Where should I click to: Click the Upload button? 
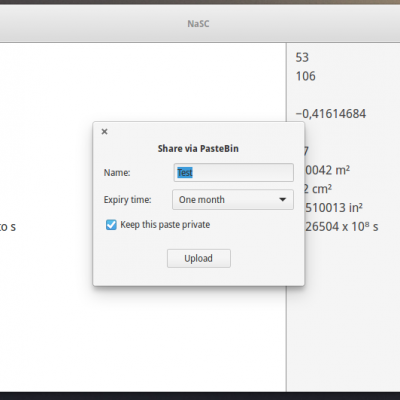pyautogui.click(x=199, y=258)
